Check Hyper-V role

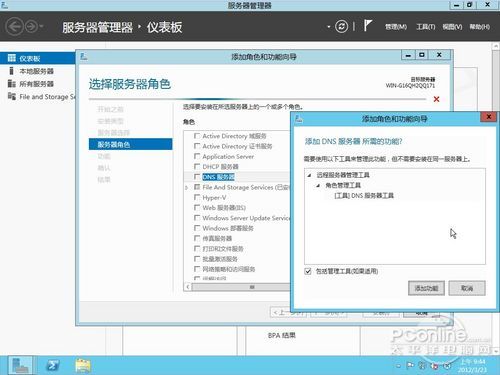(x=197, y=197)
